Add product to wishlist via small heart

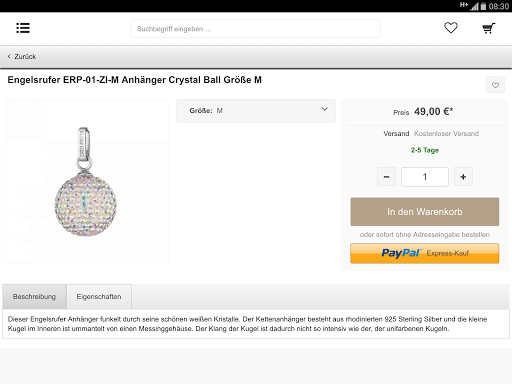(x=495, y=85)
